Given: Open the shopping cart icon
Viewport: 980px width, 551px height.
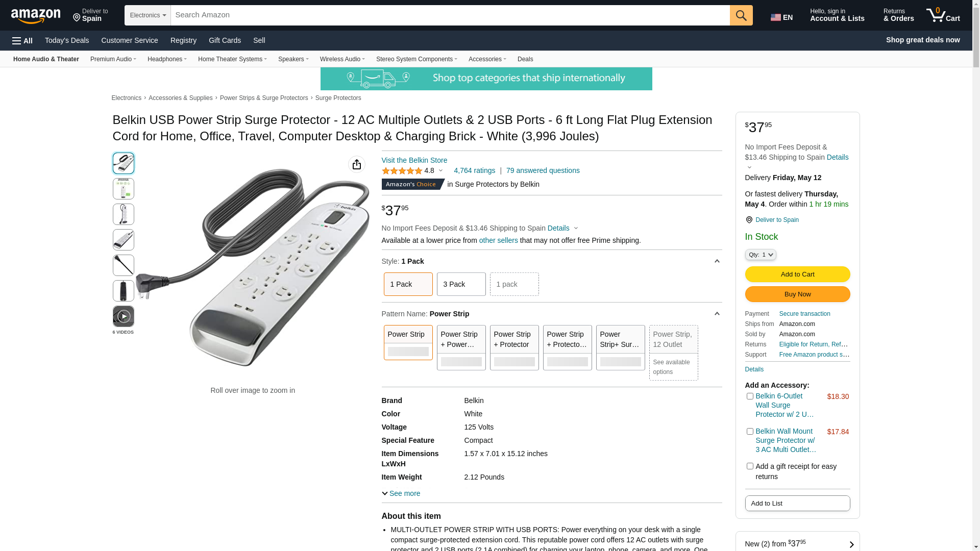Looking at the screenshot, I should click(x=943, y=15).
